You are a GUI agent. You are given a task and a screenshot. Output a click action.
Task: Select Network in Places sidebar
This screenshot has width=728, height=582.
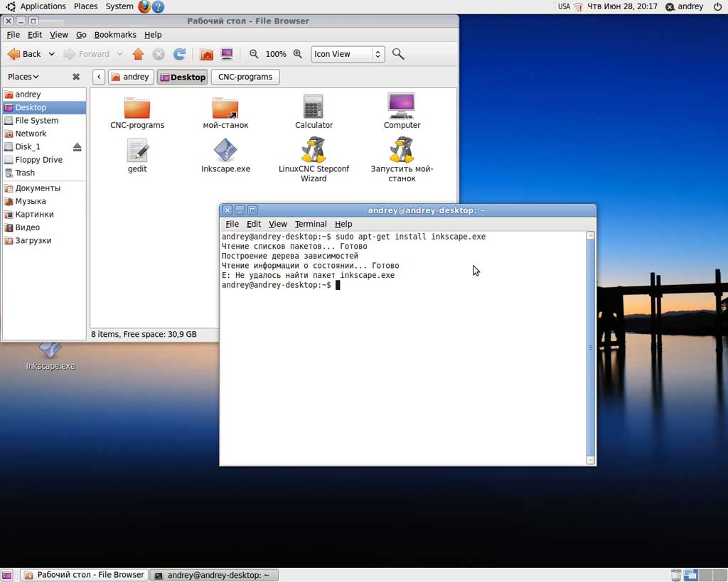44,133
